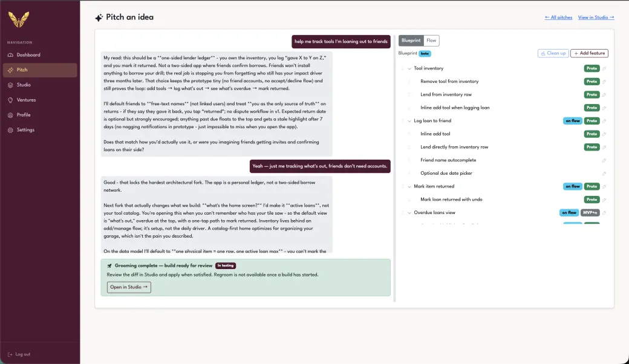Select the Lend from inventory row text

446,94
